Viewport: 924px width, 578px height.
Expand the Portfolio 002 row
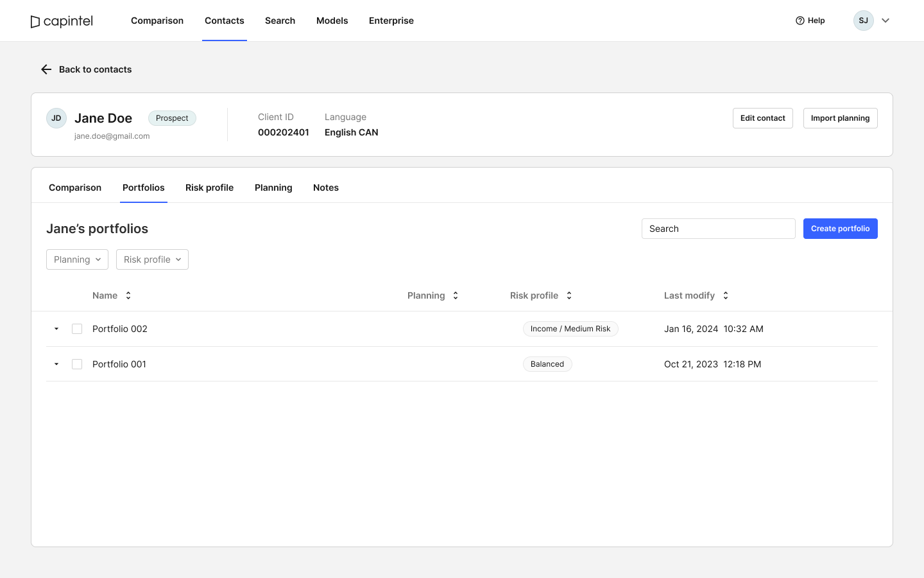[56, 329]
